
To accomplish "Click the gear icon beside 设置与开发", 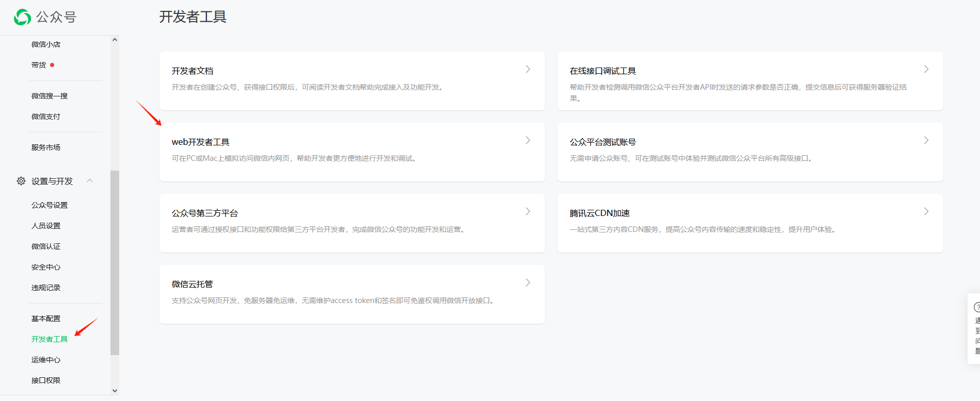I will click(21, 181).
